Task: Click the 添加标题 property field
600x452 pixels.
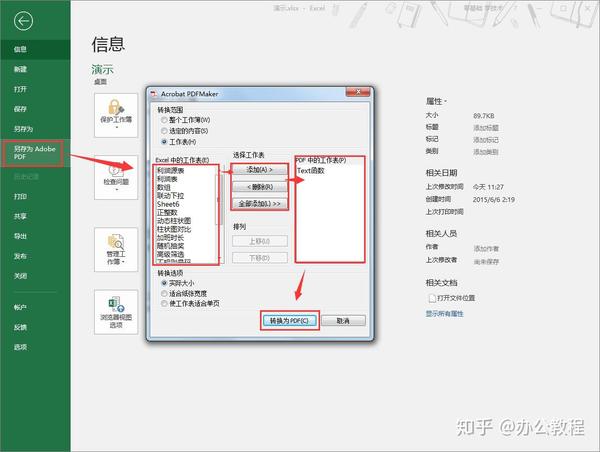Action: pos(486,127)
